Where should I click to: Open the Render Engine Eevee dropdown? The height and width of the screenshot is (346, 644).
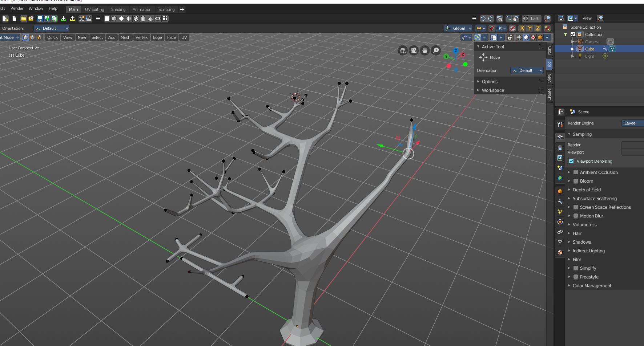[633, 123]
